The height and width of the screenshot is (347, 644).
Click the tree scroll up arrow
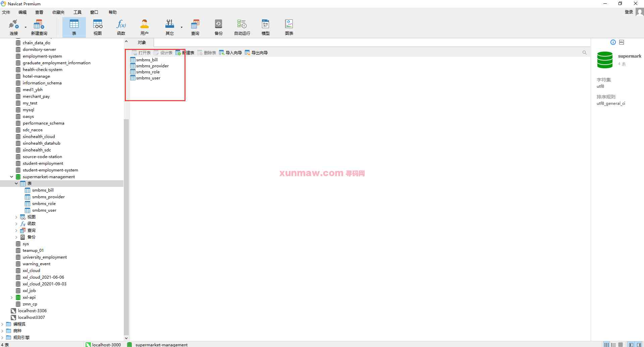point(126,42)
